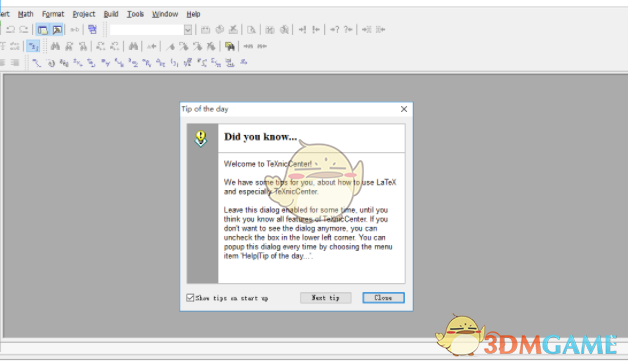The height and width of the screenshot is (363, 628).
Task: Click the blue cascading windows icon
Action: tap(93, 29)
